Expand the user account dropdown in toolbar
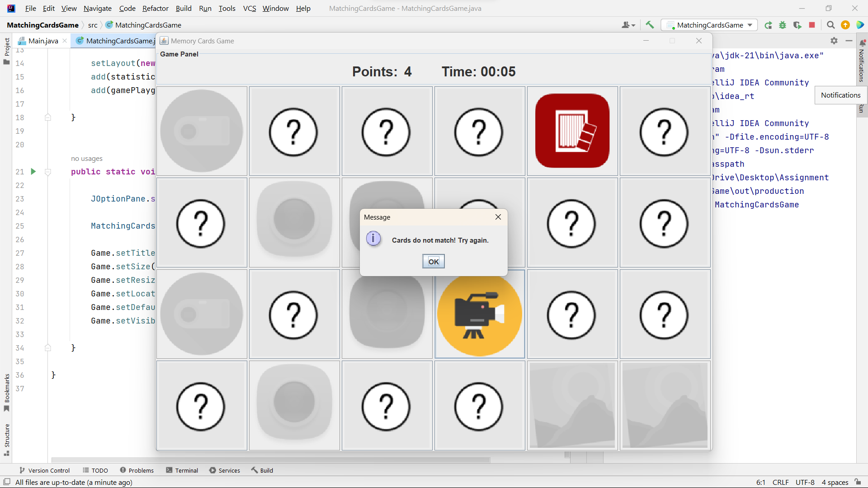This screenshot has width=868, height=488. coord(628,25)
